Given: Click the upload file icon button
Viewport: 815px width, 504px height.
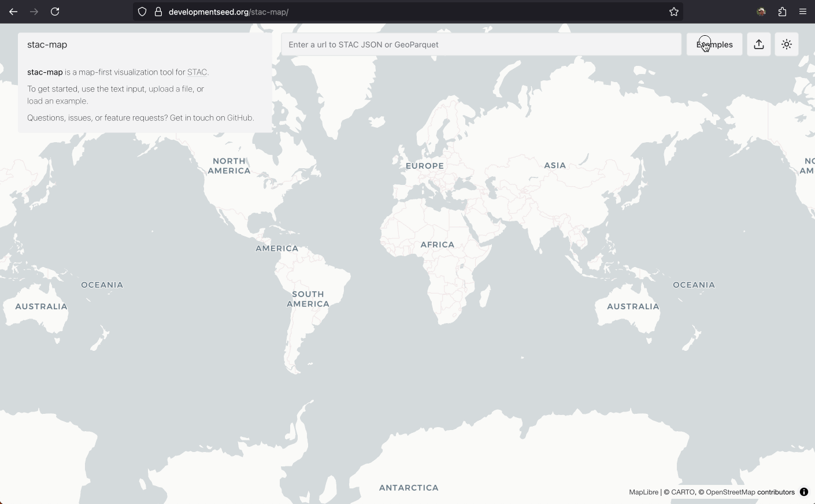Looking at the screenshot, I should click(759, 45).
